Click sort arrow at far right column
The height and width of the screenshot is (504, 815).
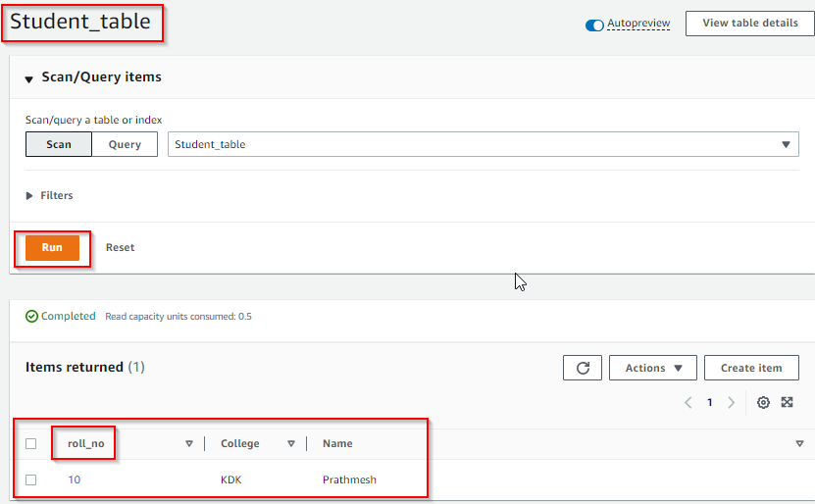click(799, 444)
